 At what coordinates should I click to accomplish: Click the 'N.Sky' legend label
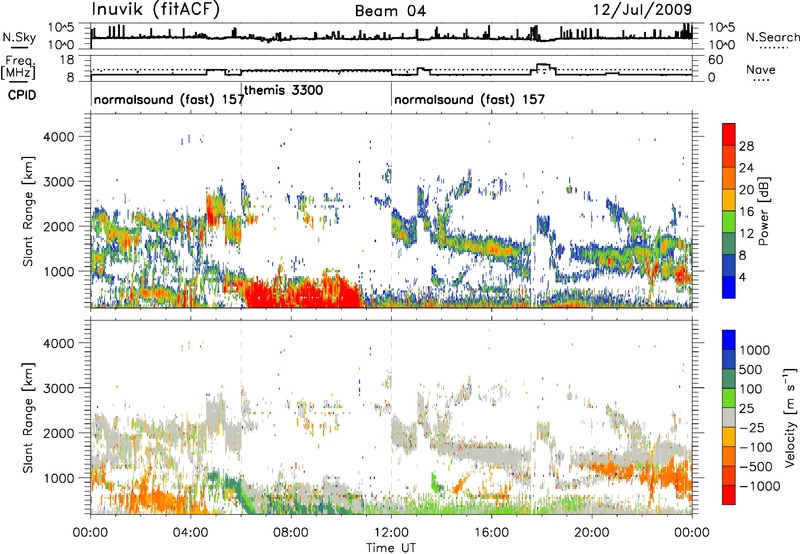19,37
